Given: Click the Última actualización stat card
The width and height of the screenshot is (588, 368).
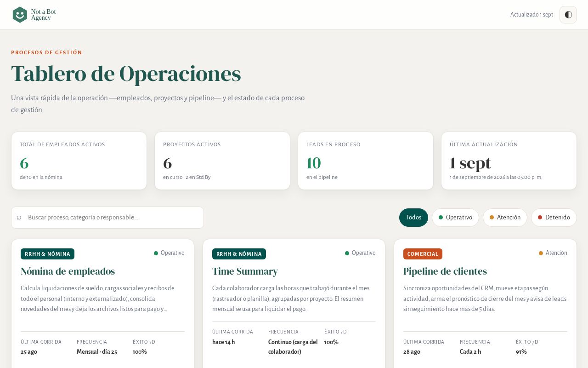Looking at the screenshot, I should (509, 161).
